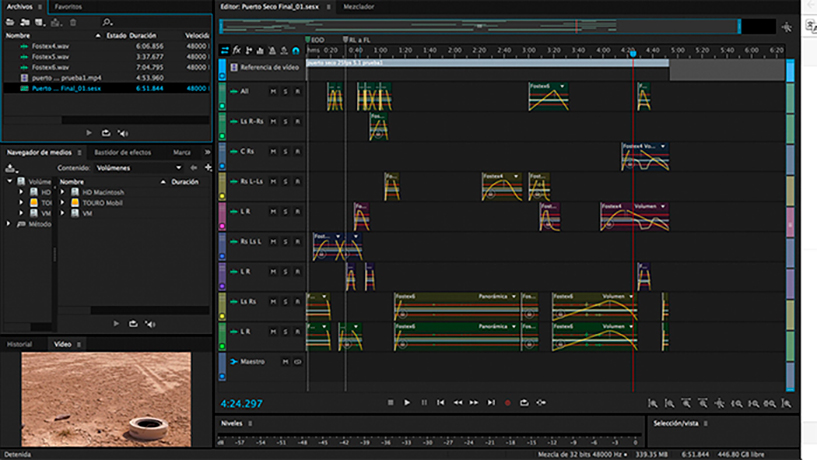817x460 pixels.
Task: Expand TOURO Mobil in the Nombre list
Action: pyautogui.click(x=63, y=203)
